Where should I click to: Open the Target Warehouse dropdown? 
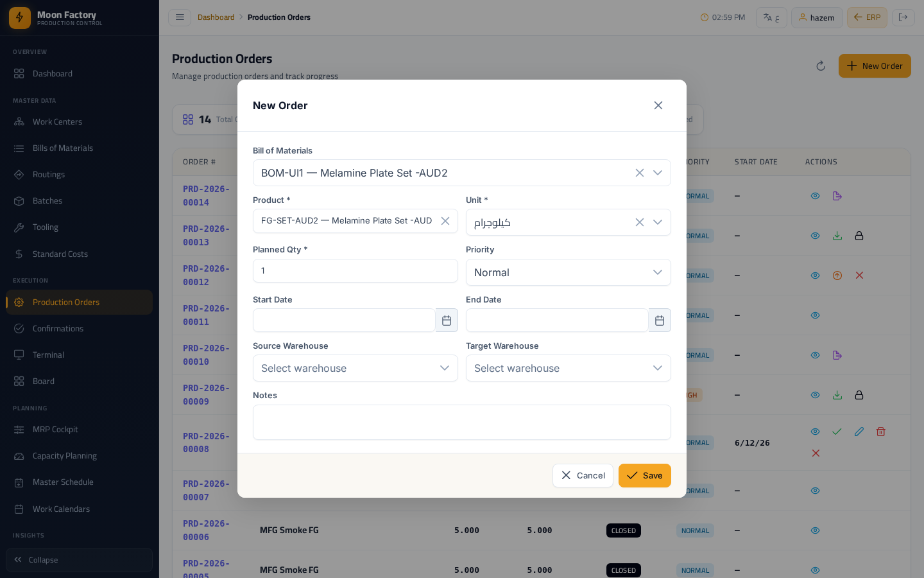(569, 368)
